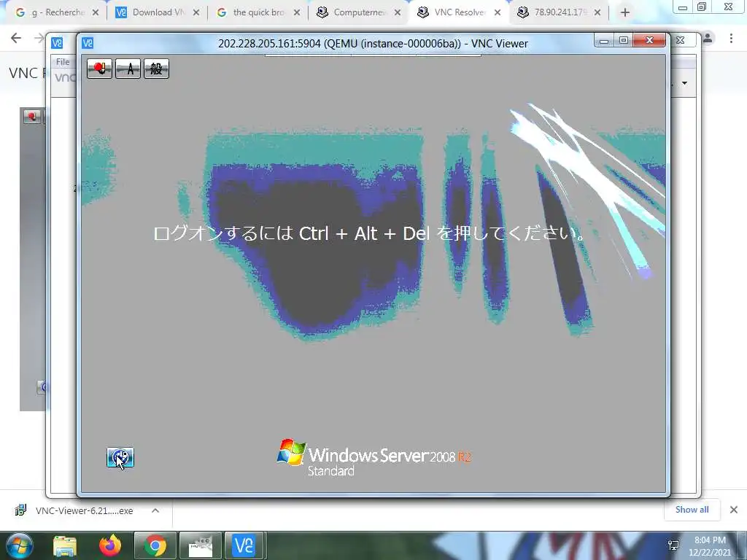Screen dimensions: 747x560
Task: Switch to 'Computernew' Chrome tab
Action: point(360,12)
